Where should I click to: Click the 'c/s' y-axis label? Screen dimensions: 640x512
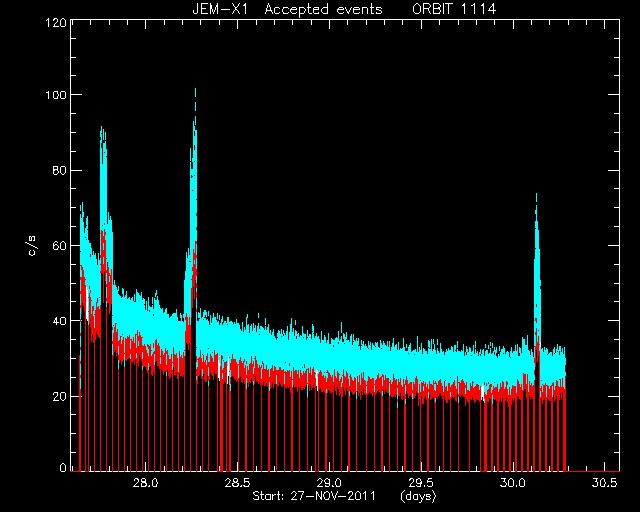coord(32,245)
